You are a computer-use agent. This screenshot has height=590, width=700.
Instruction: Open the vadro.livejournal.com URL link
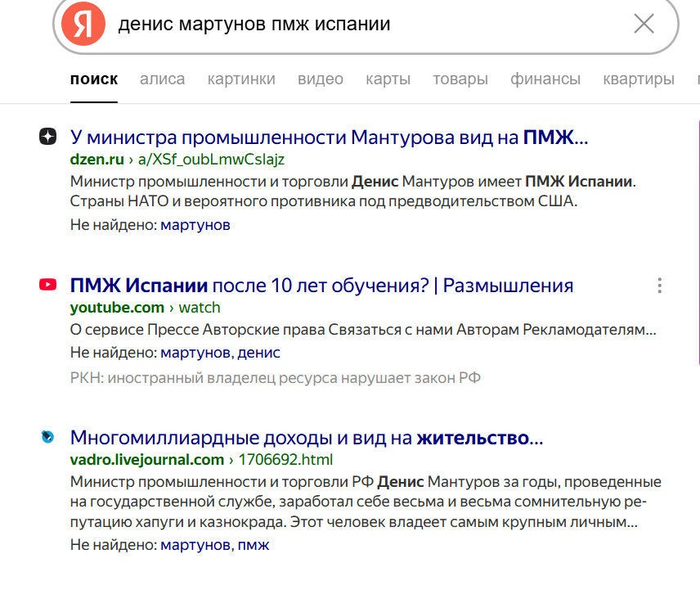pos(201,460)
